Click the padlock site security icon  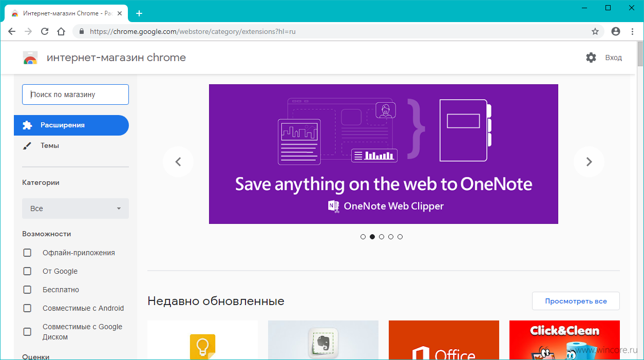[81, 31]
